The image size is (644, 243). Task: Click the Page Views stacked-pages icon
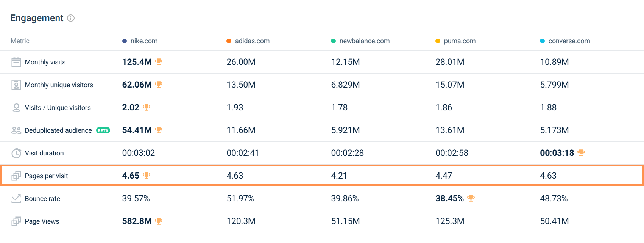tap(16, 221)
